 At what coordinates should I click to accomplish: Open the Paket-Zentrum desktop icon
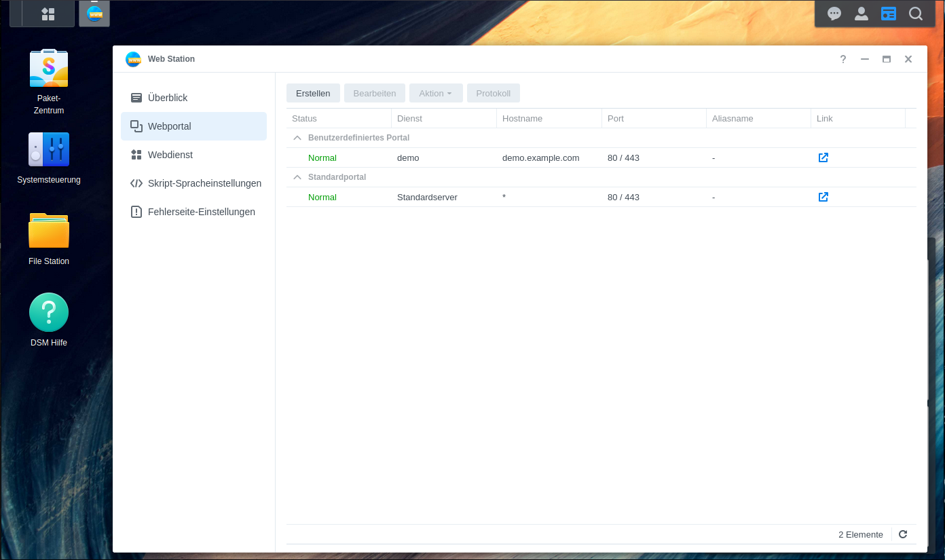click(x=49, y=69)
